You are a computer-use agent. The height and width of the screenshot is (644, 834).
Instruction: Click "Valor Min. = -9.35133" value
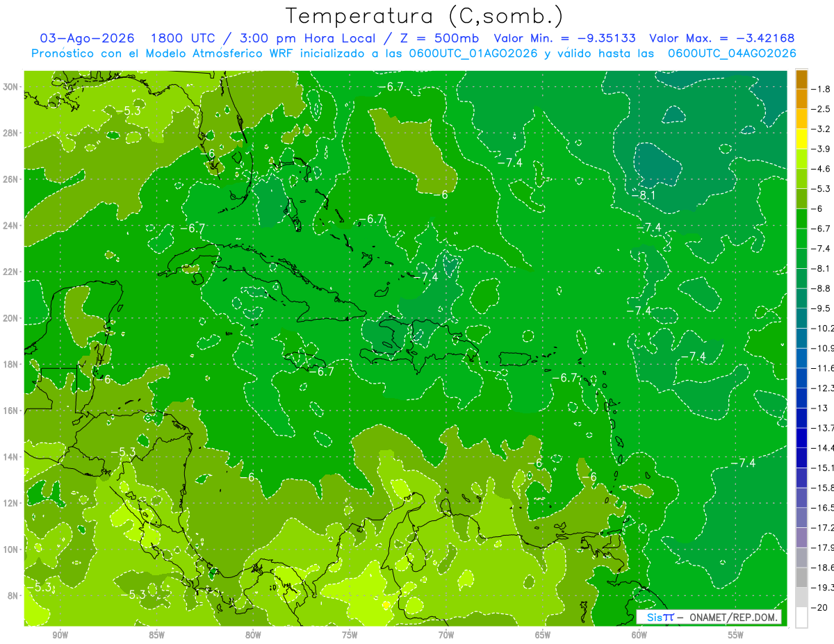(x=565, y=38)
